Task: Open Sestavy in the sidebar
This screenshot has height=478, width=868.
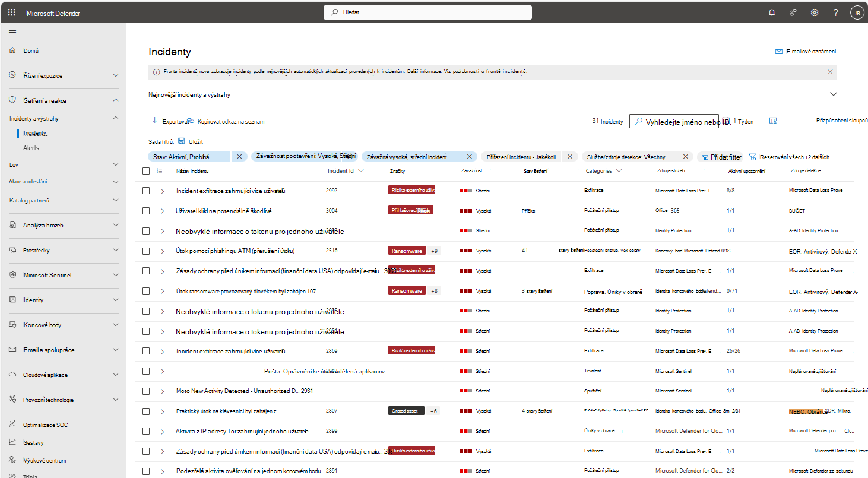Action: point(33,442)
